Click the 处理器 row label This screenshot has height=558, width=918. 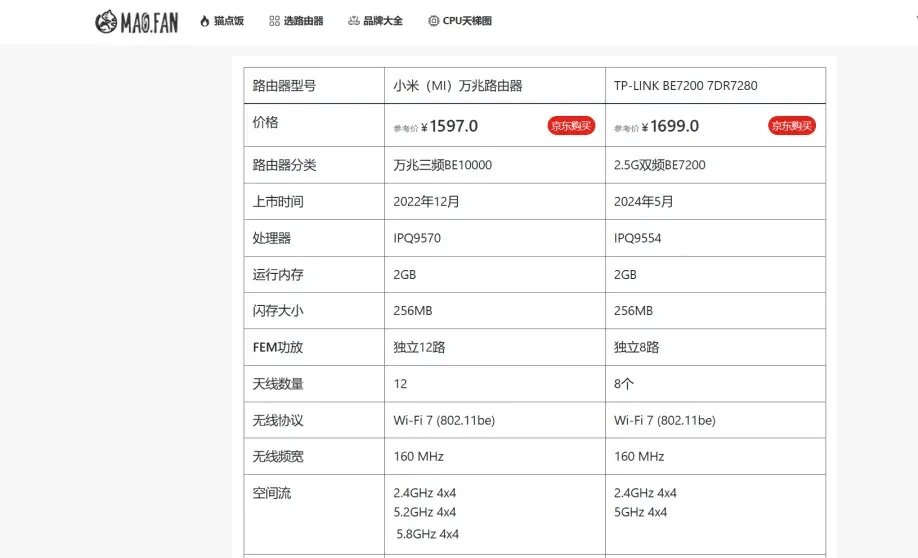coord(272,238)
